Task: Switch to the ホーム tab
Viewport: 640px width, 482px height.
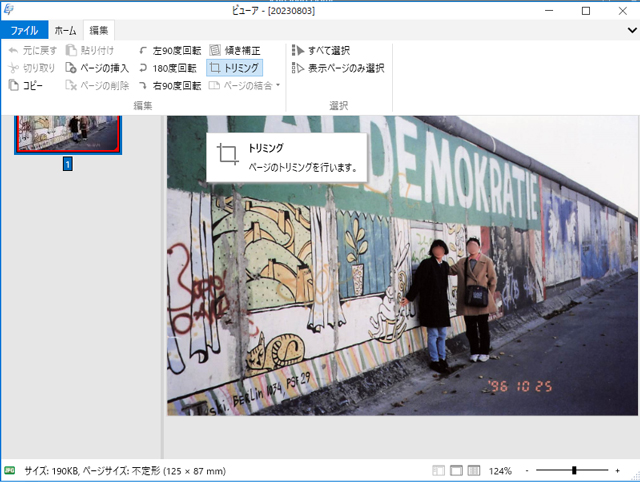Action: 65,30
